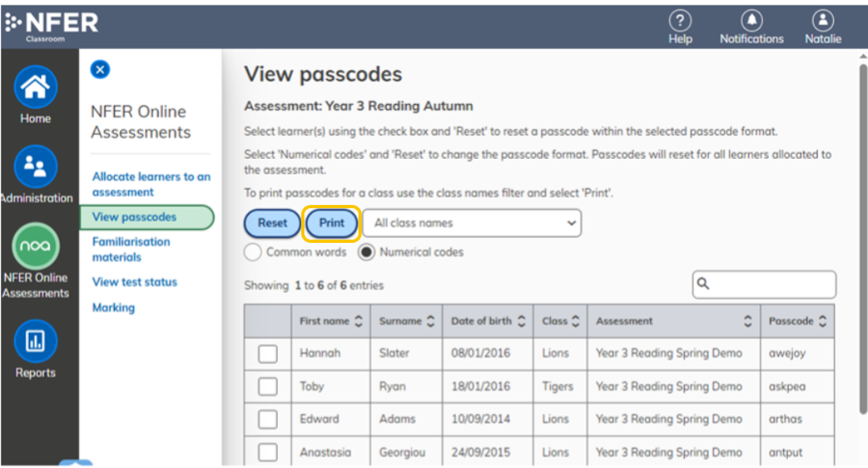868x468 pixels.
Task: Click date of birth 10/09/2014
Action: point(480,420)
